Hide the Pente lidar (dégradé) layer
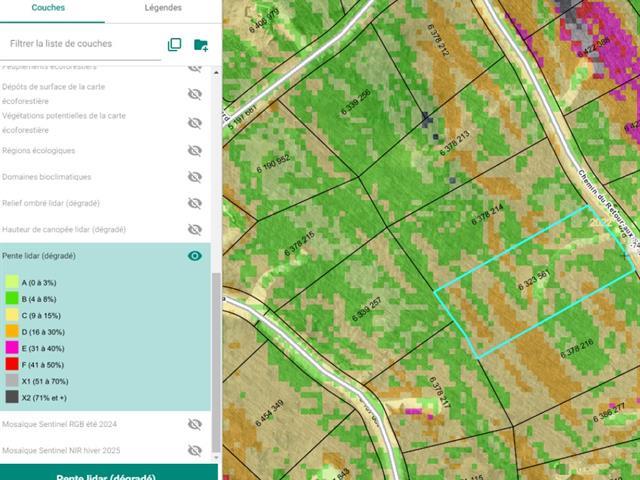Viewport: 640px width, 480px height. 195,256
